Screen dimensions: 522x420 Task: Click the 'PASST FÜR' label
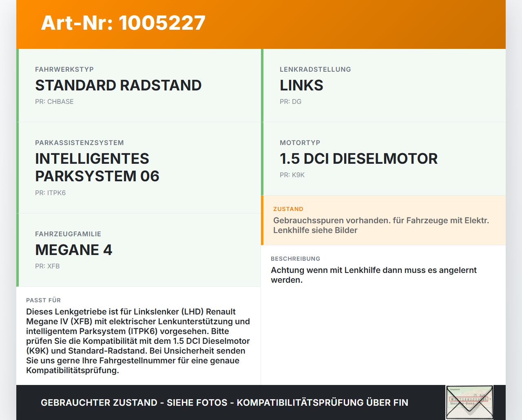point(43,300)
